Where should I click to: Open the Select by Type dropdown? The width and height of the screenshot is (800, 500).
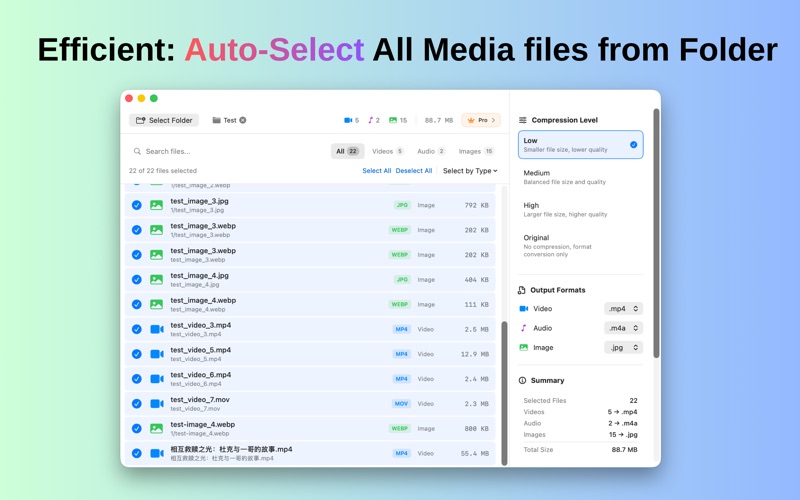pos(469,171)
